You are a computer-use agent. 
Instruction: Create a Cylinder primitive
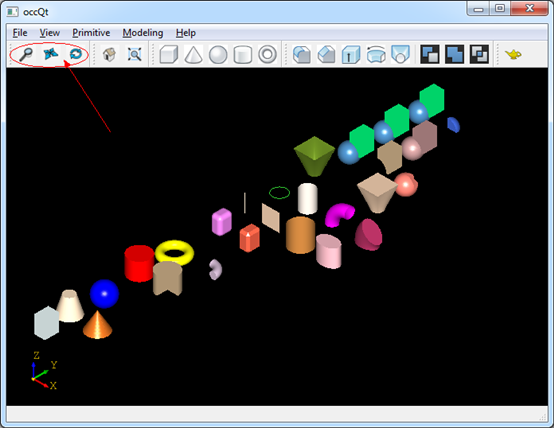pos(243,54)
